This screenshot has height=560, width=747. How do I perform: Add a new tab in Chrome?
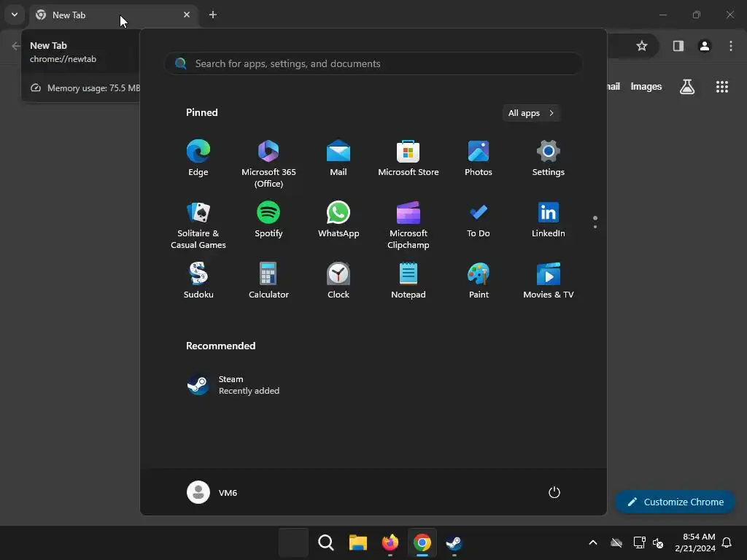tap(213, 15)
